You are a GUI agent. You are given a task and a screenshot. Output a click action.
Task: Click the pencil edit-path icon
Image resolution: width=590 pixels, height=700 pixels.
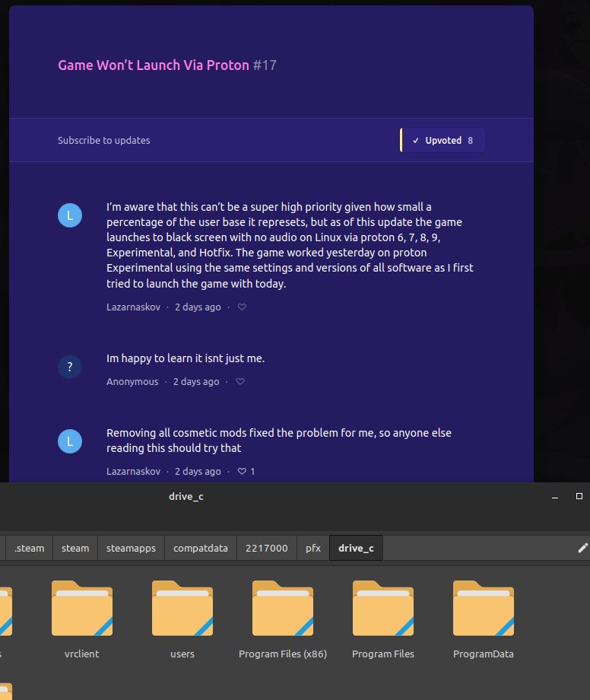pyautogui.click(x=582, y=549)
